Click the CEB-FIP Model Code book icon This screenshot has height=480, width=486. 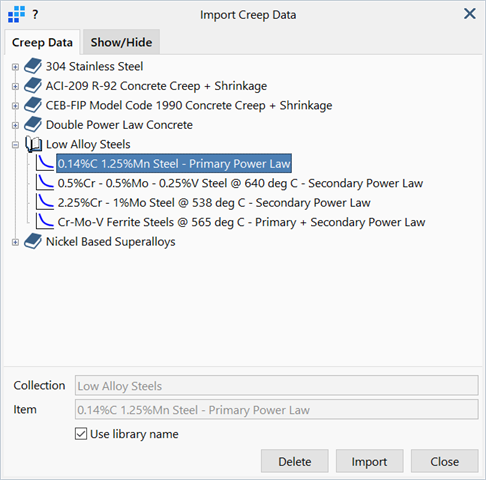(33, 105)
